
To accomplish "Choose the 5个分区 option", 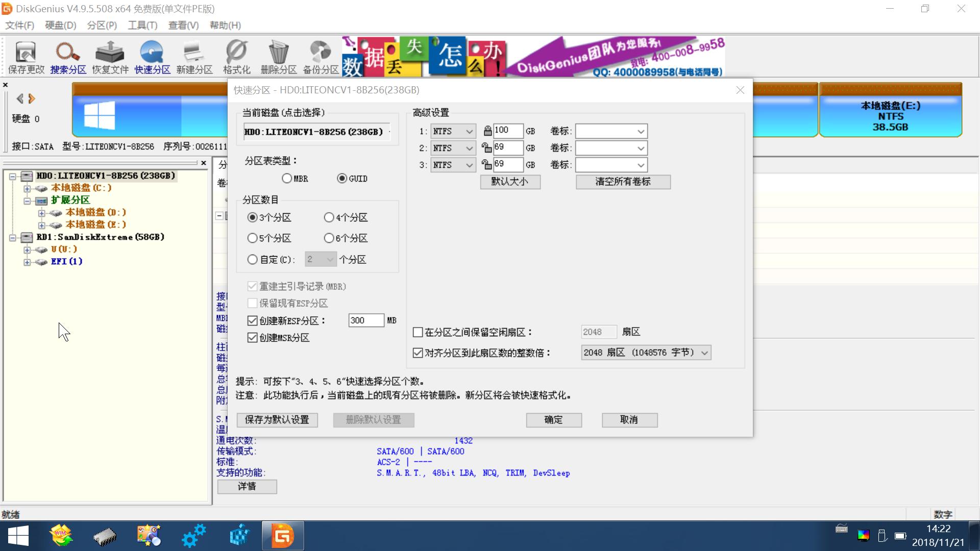I will pyautogui.click(x=253, y=238).
